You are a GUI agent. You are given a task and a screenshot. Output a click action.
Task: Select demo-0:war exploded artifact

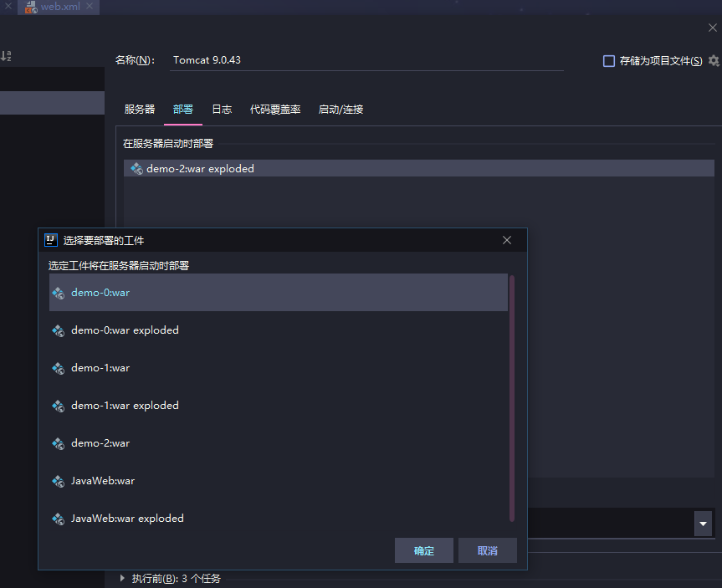point(278,330)
